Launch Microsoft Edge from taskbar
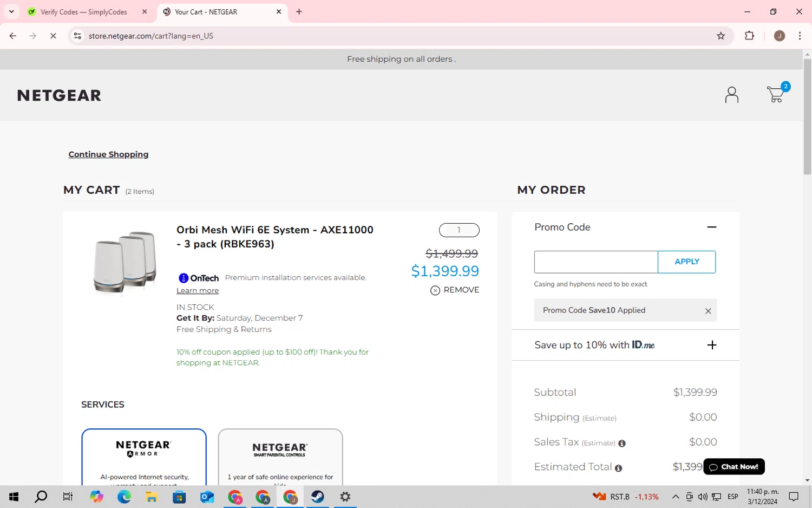The image size is (812, 508). [x=124, y=497]
